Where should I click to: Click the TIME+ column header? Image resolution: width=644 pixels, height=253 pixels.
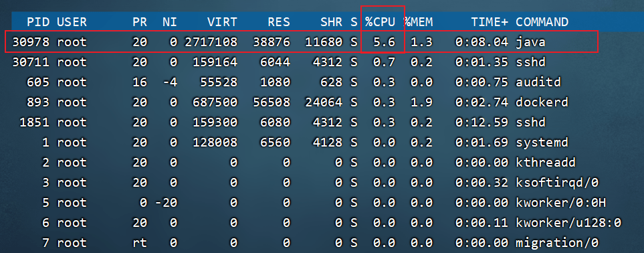[x=490, y=22]
